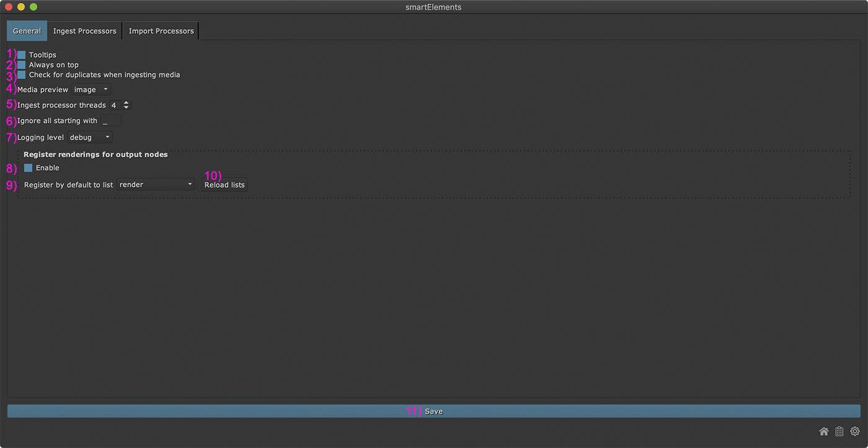Decrease Ingest processor threads with down arrow
The width and height of the screenshot is (868, 448).
tap(126, 108)
